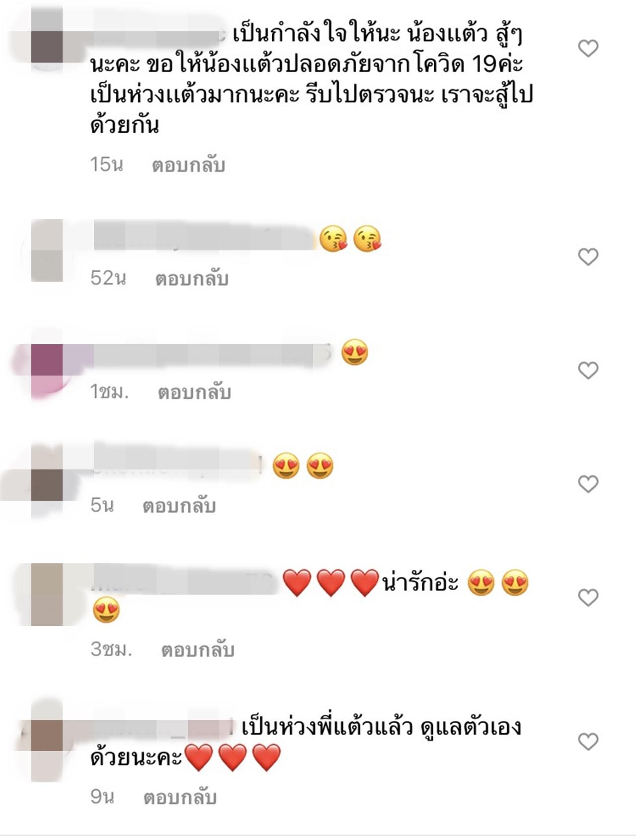
Task: Tap heart on the 52น kissing-emoji comment
Action: tap(588, 257)
